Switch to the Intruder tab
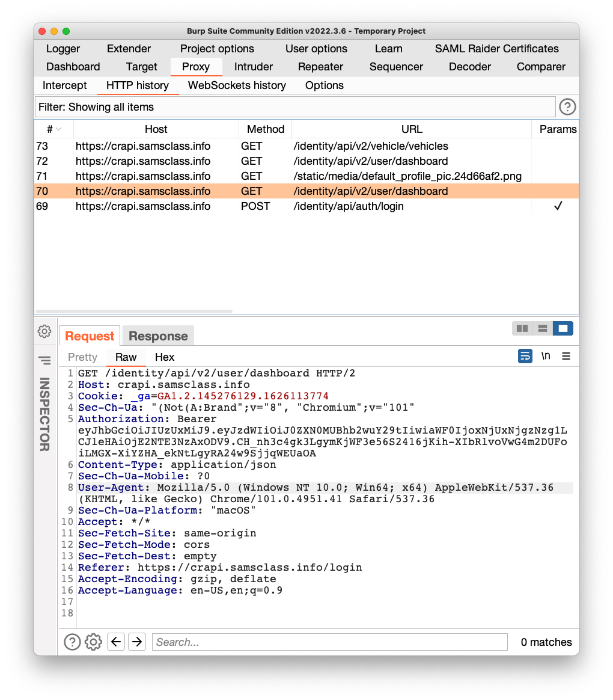Screen dimensions: 613x700 pyautogui.click(x=254, y=67)
